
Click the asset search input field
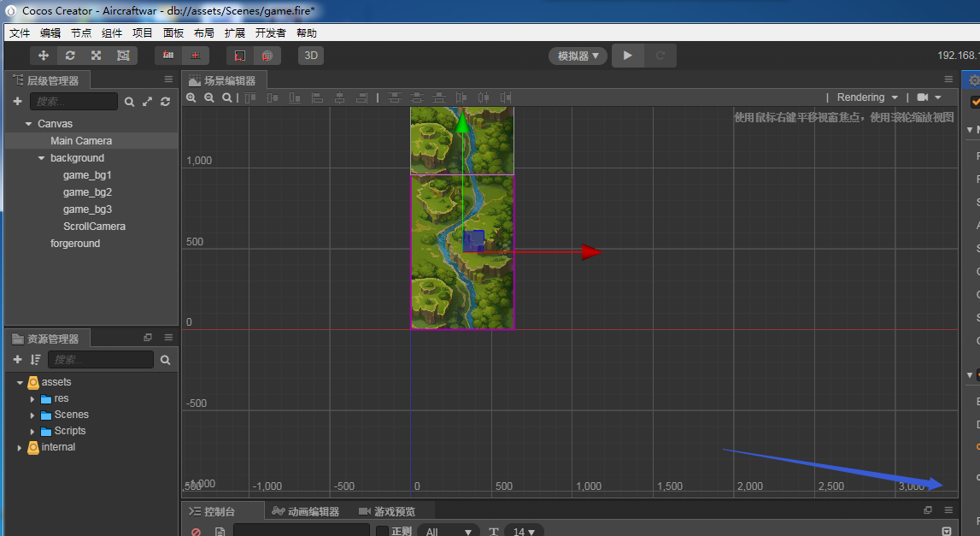[101, 360]
